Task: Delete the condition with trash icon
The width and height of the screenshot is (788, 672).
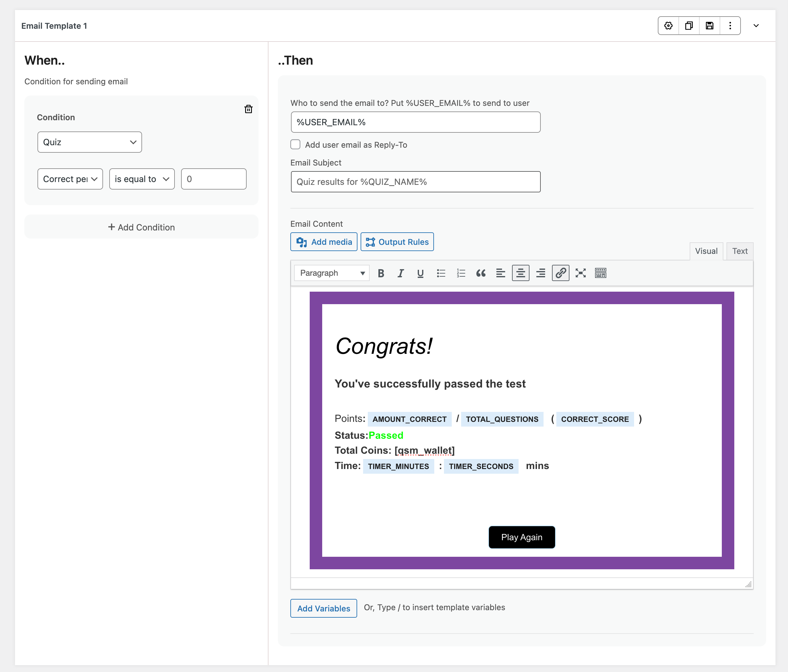Action: pos(248,109)
